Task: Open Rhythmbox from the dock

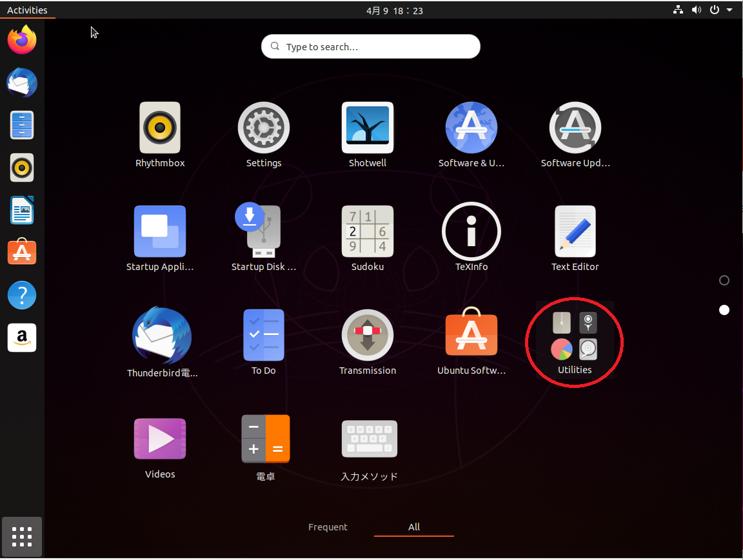Action: click(x=22, y=168)
